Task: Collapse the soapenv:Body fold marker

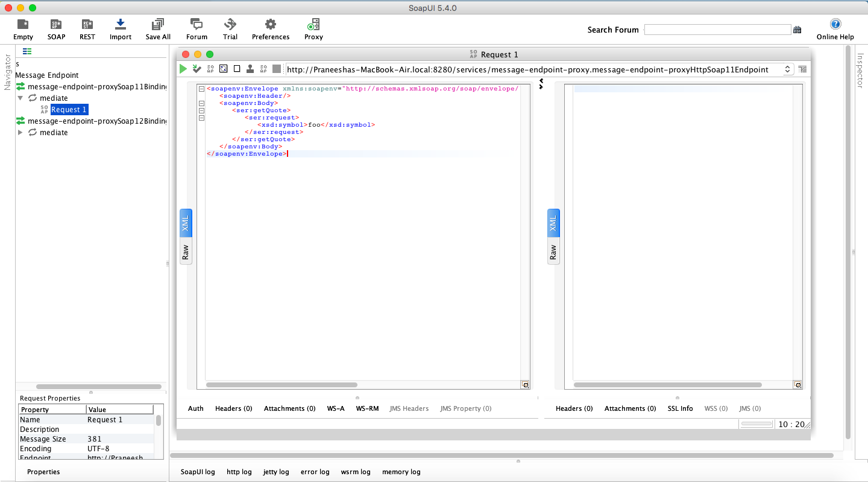Action: coord(201,103)
